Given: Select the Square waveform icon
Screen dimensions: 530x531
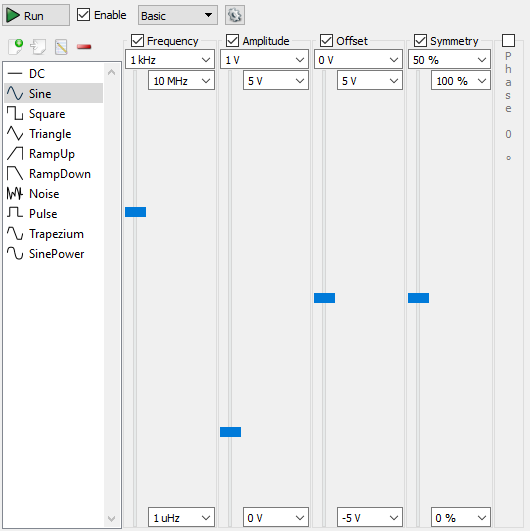Looking at the screenshot, I should coord(15,113).
